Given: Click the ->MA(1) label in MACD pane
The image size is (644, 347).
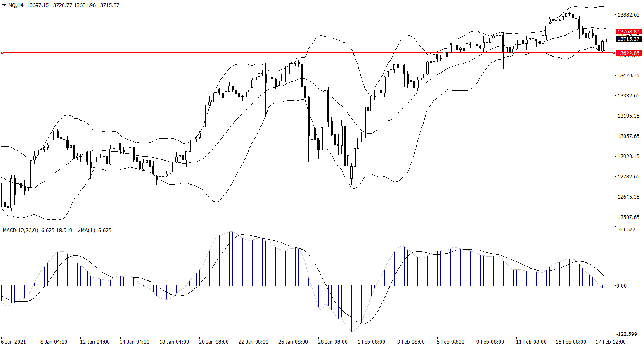Looking at the screenshot, I should click(x=84, y=230).
